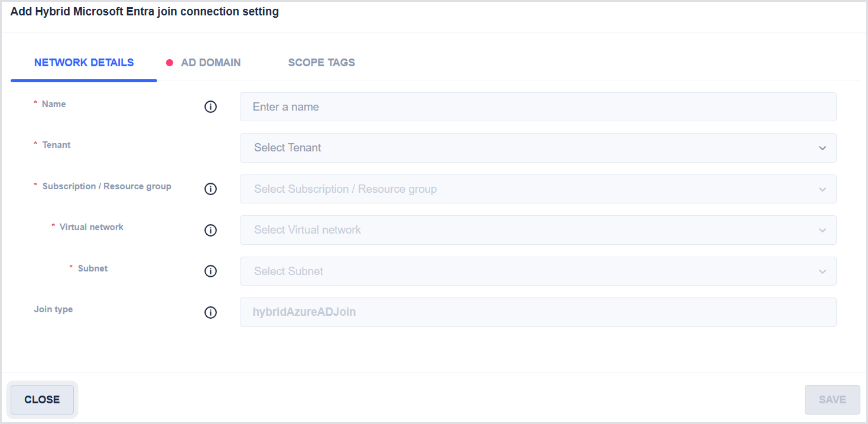868x424 pixels.
Task: Click the red dot on AD Domain tab
Action: point(170,63)
